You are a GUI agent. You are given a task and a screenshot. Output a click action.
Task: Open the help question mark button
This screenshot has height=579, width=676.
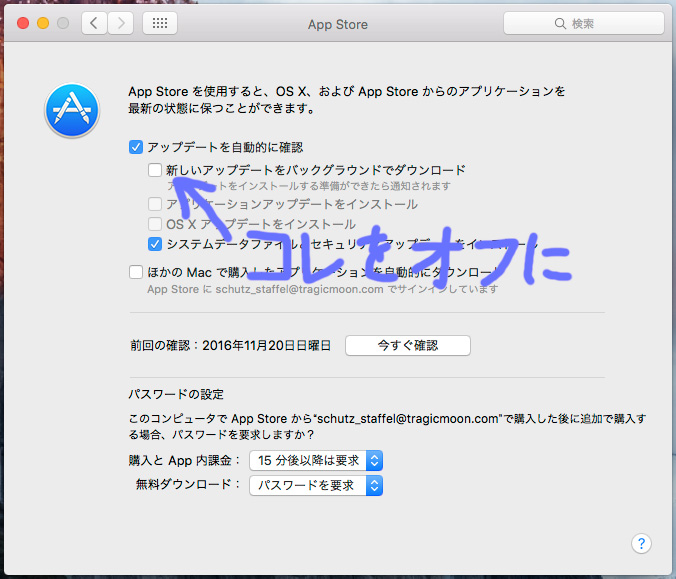[641, 544]
